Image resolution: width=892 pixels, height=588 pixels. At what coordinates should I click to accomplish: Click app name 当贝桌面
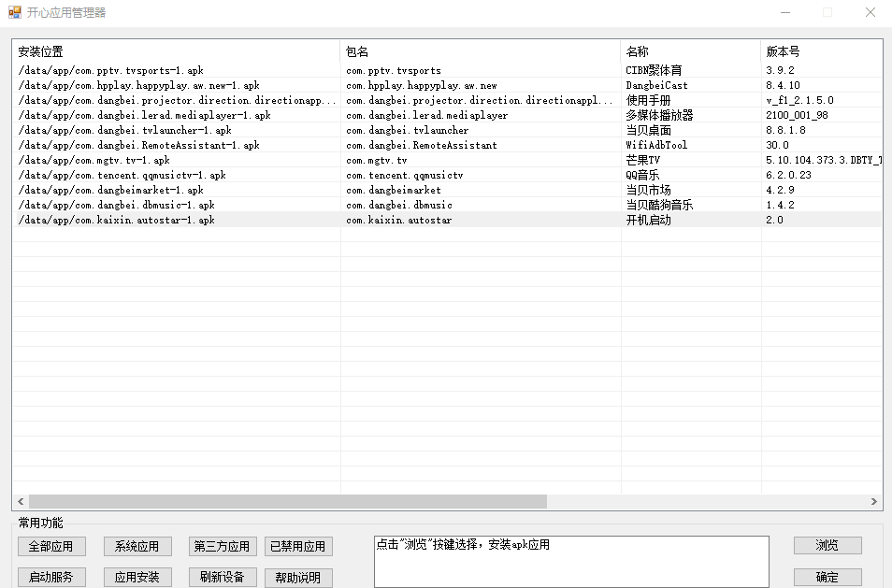pyautogui.click(x=649, y=130)
